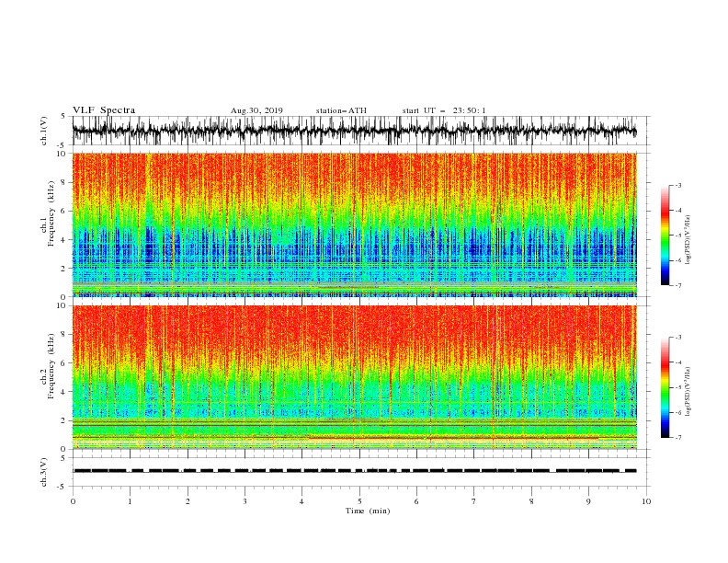Click the ch.2 frequency axis '8' tick label
This screenshot has height=563, width=728.
pyautogui.click(x=64, y=335)
